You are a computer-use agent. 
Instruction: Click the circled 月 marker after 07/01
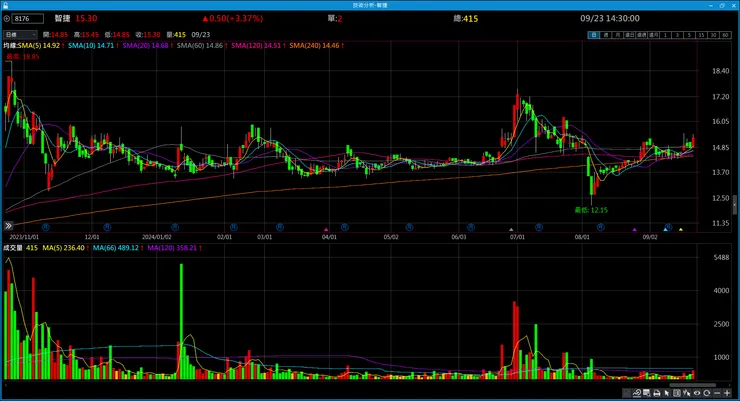pyautogui.click(x=539, y=227)
